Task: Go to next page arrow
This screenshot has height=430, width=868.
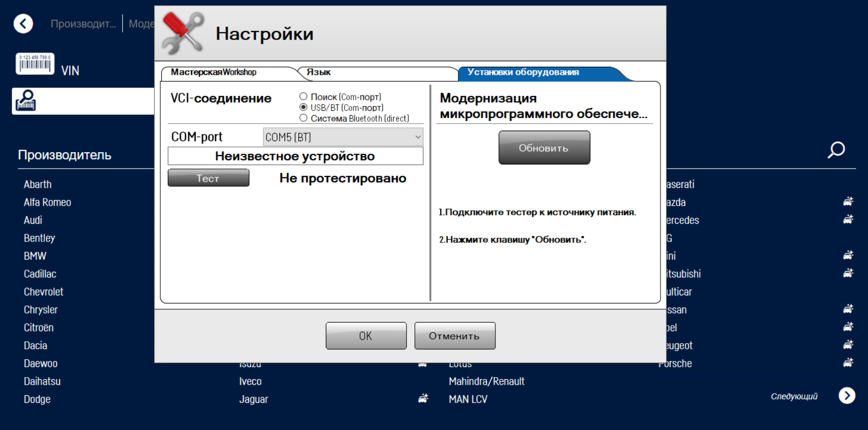Action: [847, 396]
